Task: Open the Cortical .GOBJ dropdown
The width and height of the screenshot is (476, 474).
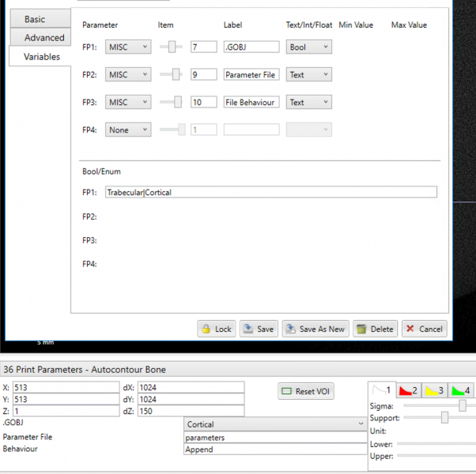Action: click(275, 424)
